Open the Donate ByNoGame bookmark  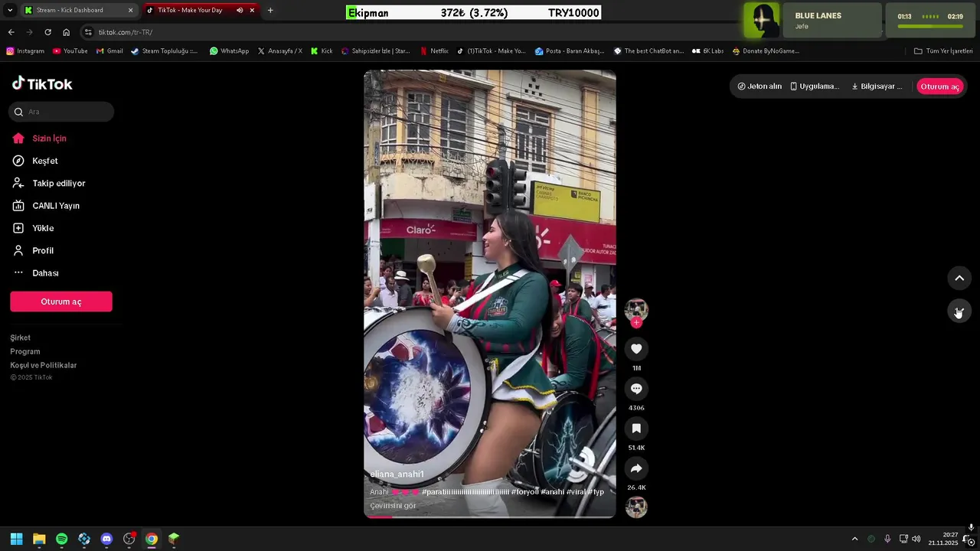click(766, 51)
